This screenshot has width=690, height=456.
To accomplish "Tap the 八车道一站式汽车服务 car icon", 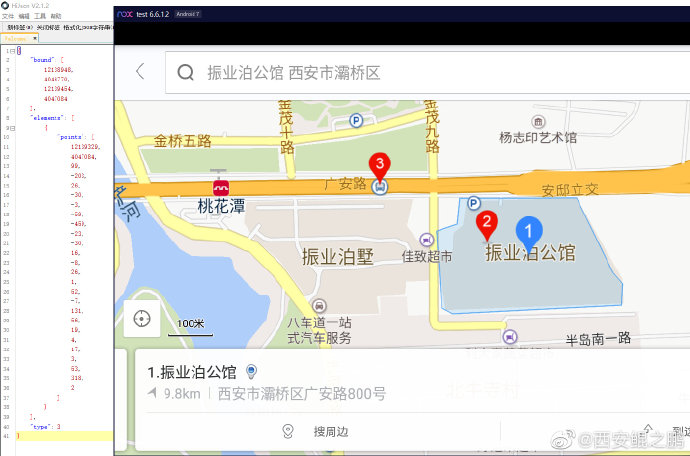I will point(319,305).
